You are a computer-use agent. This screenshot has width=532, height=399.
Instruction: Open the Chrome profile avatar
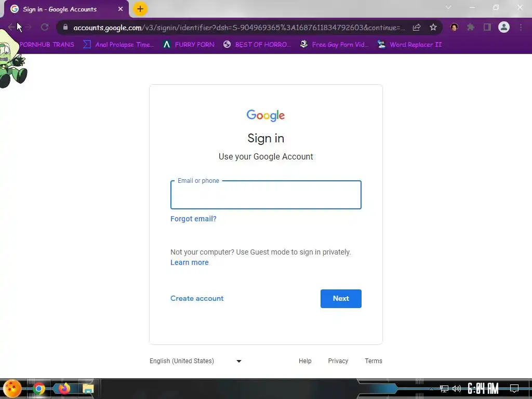pos(504,27)
